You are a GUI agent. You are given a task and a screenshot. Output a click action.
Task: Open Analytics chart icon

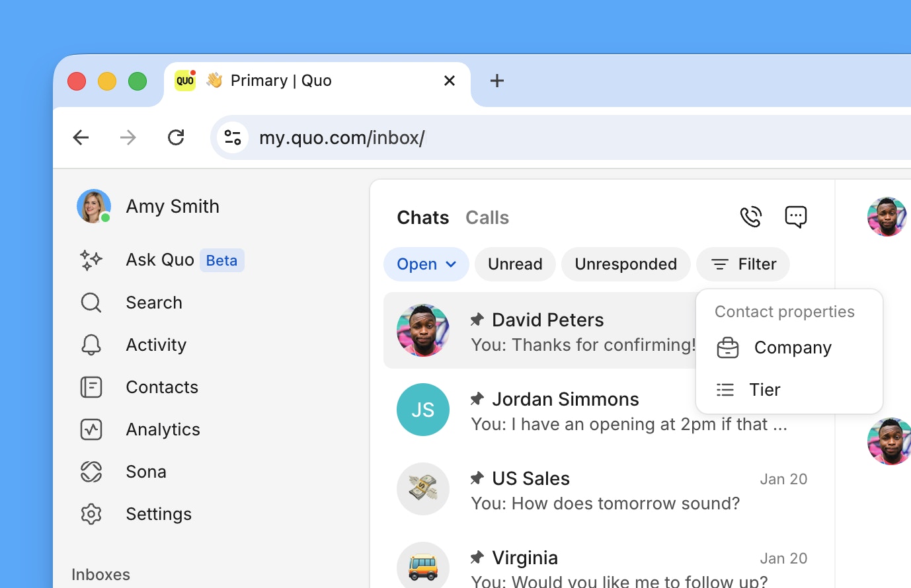pos(91,429)
